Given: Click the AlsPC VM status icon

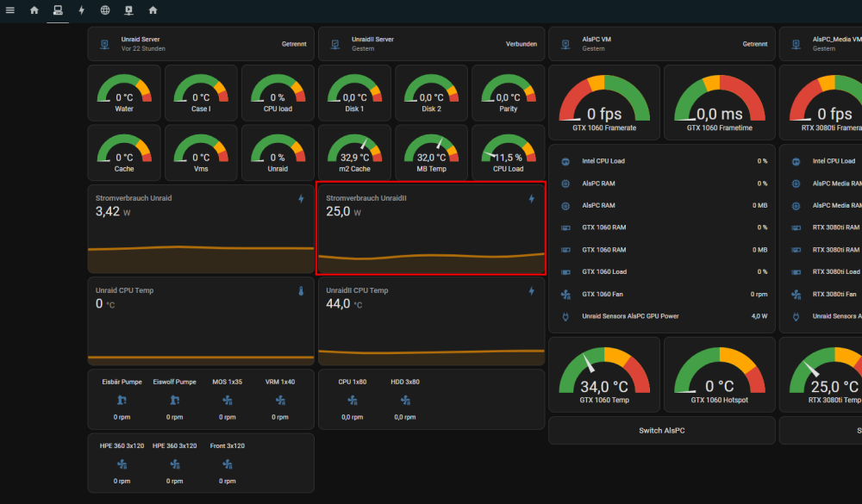Looking at the screenshot, I should click(565, 44).
